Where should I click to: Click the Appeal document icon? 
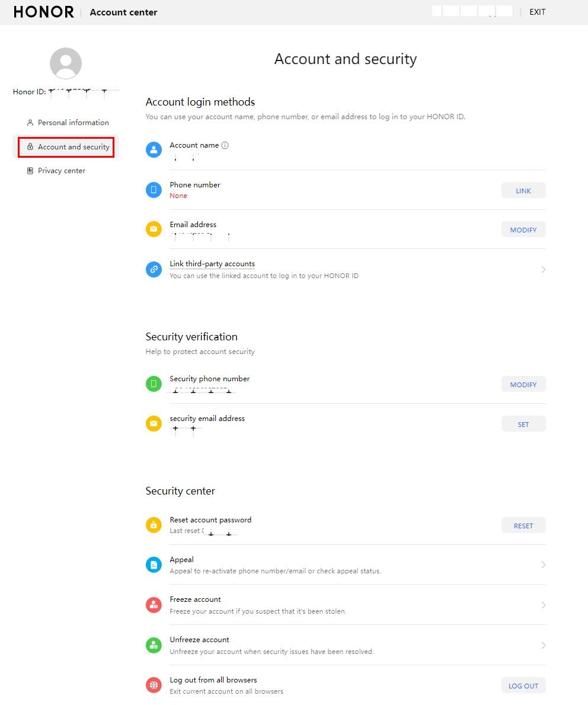point(154,564)
